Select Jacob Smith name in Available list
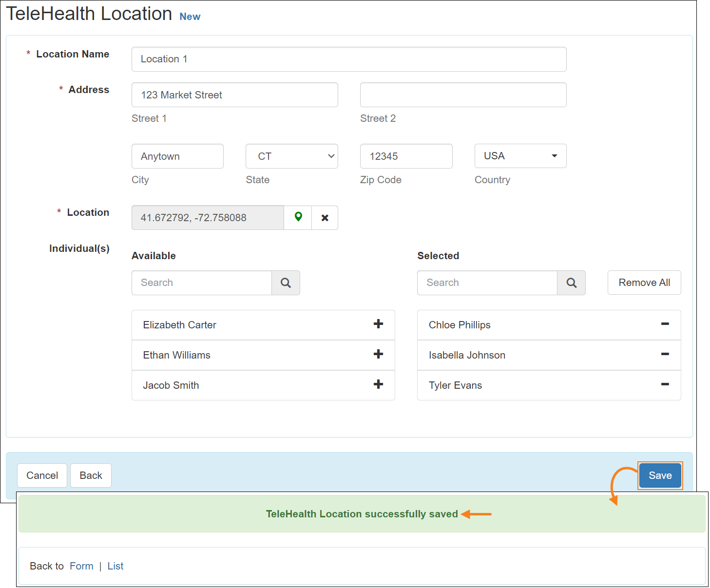The height and width of the screenshot is (588, 710). 171,385
